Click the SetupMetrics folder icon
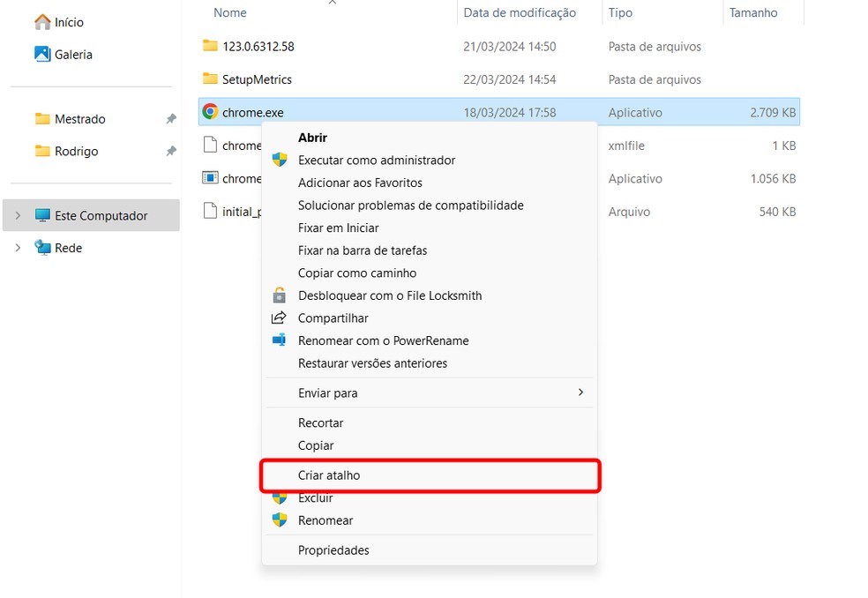Image resolution: width=868 pixels, height=598 pixels. [210, 79]
